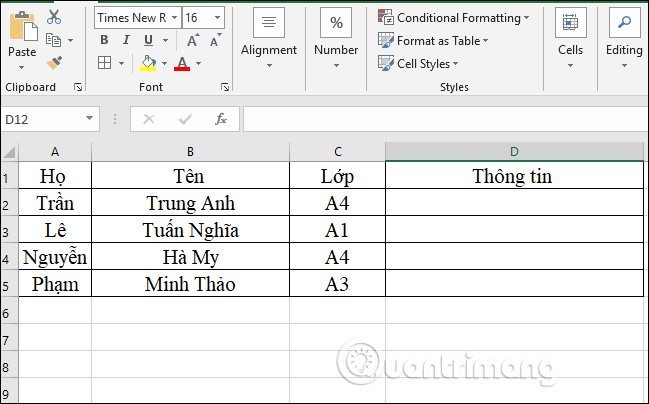The height and width of the screenshot is (404, 649).
Task: Open Format as Table menu
Action: click(x=433, y=41)
